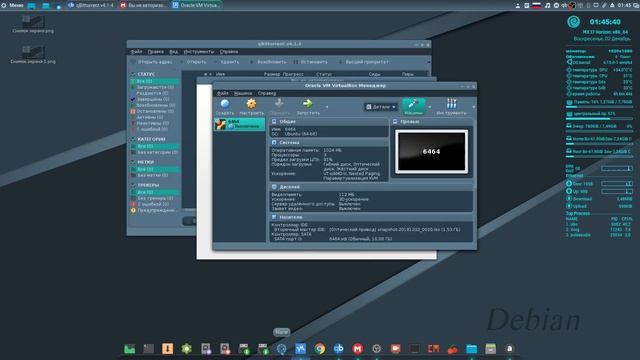Open the Справка menu in qBittorrent
Image resolution: width=640 pixels, height=360 pixels.
[229, 52]
